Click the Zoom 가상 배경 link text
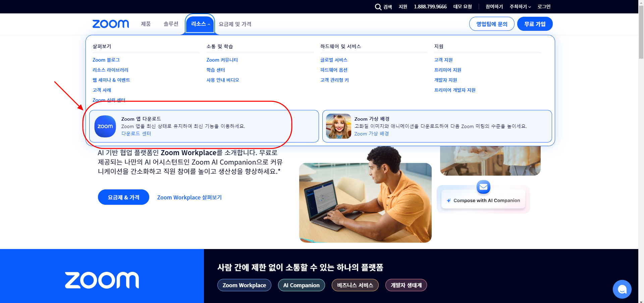This screenshot has width=644, height=303. (372, 134)
